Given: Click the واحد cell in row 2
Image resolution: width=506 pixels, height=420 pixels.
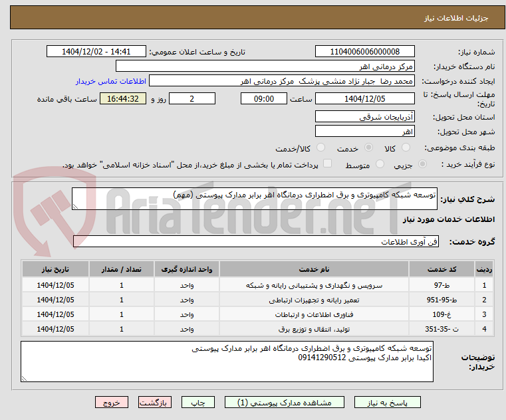Looking at the screenshot, I should pyautogui.click(x=187, y=300).
